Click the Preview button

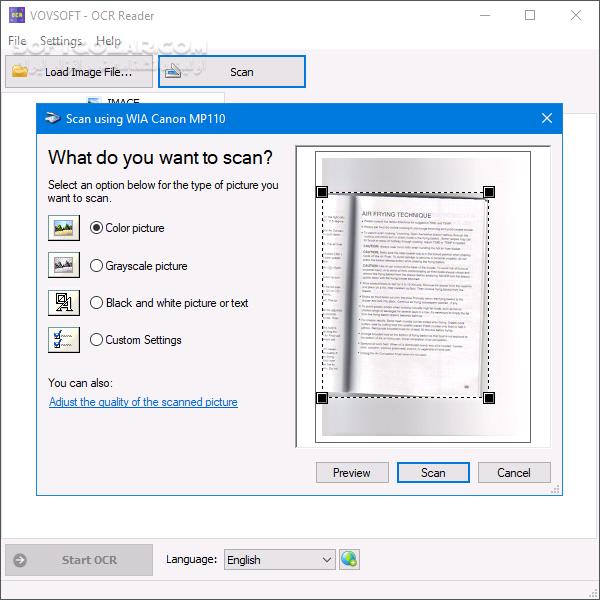click(352, 473)
